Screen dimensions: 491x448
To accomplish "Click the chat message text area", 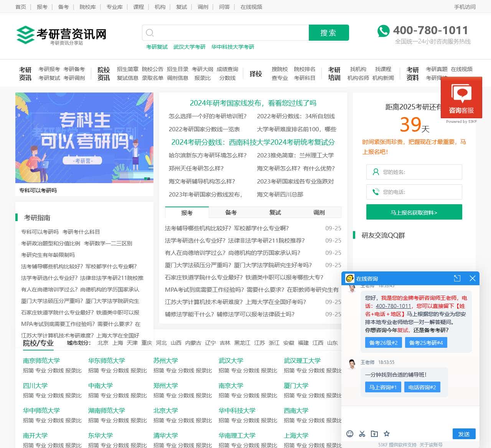I will coord(410,416).
